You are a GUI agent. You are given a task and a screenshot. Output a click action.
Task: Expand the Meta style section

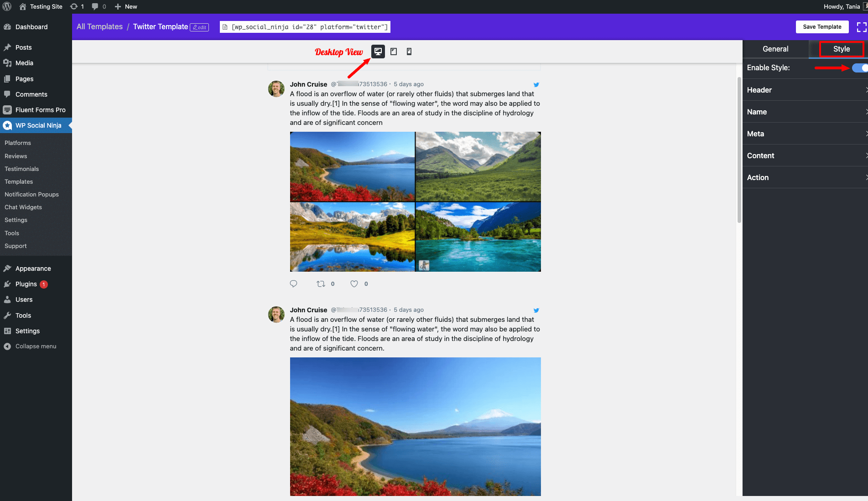(805, 134)
